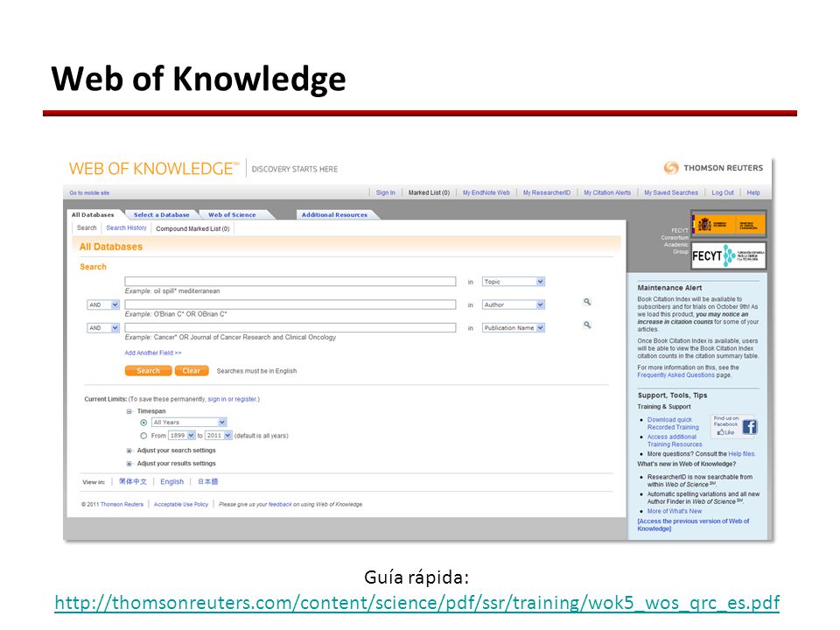Switch view to Japanese
The height and width of the screenshot is (630, 840).
click(x=208, y=481)
